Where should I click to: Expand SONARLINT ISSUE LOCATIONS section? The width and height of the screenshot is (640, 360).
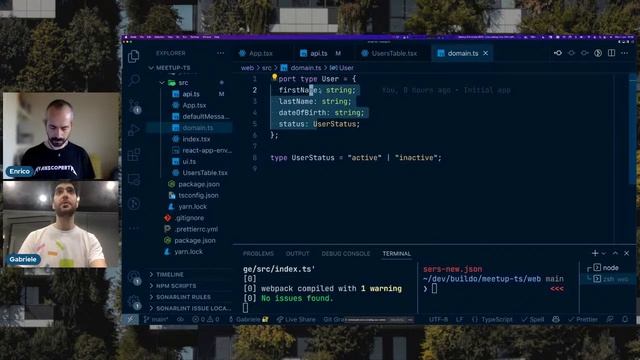pyautogui.click(x=190, y=308)
